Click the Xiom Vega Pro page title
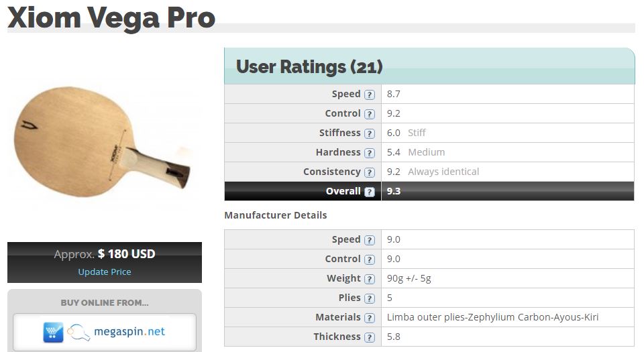644x352 pixels. pyautogui.click(x=111, y=19)
